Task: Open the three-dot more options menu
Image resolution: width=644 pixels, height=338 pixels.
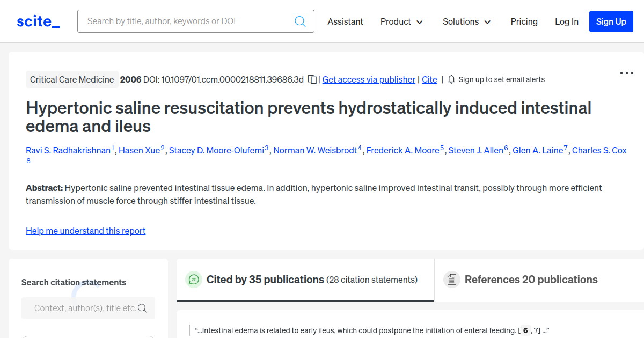Action: coord(626,73)
